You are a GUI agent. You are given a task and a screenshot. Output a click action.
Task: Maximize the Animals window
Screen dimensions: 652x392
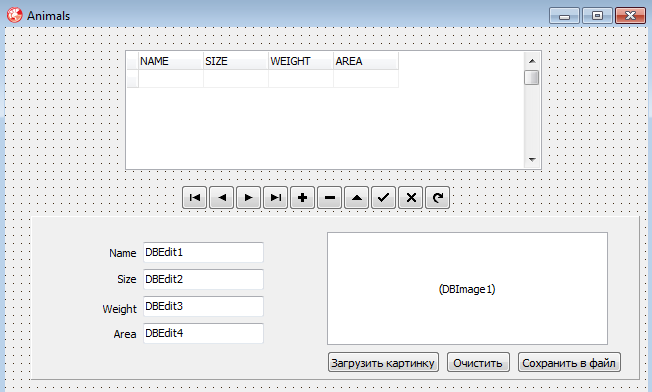coord(597,16)
